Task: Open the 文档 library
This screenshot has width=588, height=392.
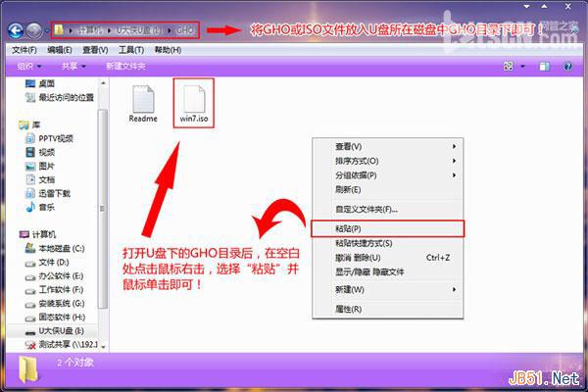Action: pyautogui.click(x=40, y=179)
